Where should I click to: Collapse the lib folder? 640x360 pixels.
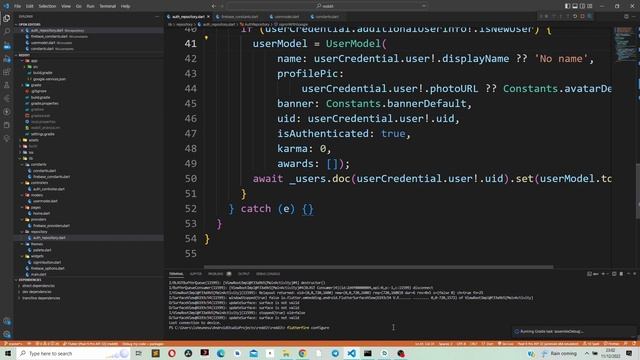pos(31,158)
